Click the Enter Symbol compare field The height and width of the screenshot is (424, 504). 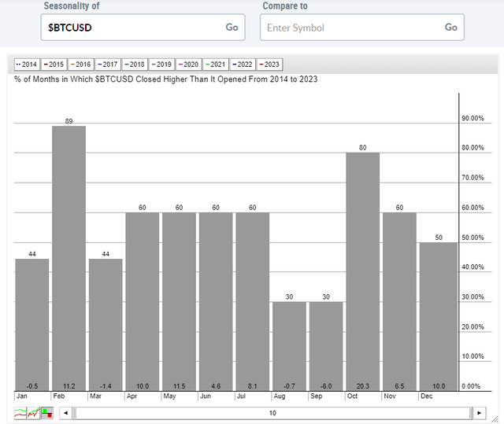tap(349, 27)
